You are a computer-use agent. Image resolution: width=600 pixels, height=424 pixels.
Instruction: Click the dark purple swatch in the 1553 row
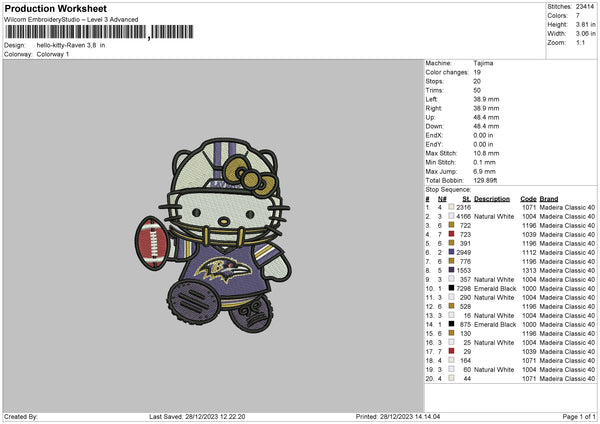tap(451, 270)
